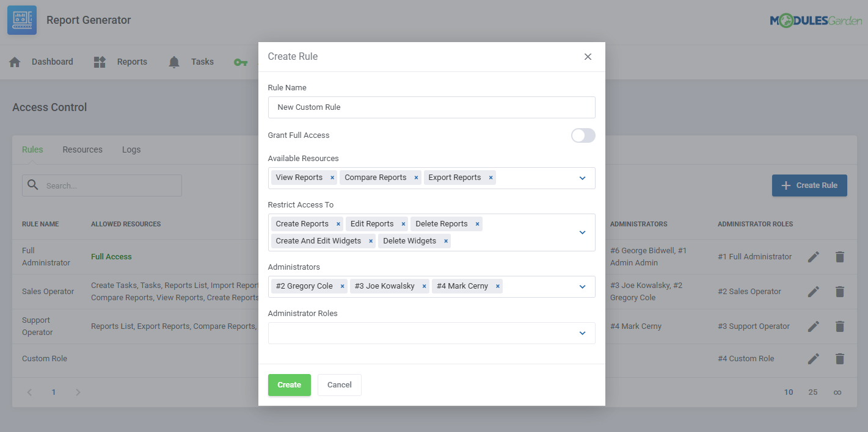Viewport: 868px width, 432px height.
Task: Edit the Support Operator rule with pencil icon
Action: [814, 326]
